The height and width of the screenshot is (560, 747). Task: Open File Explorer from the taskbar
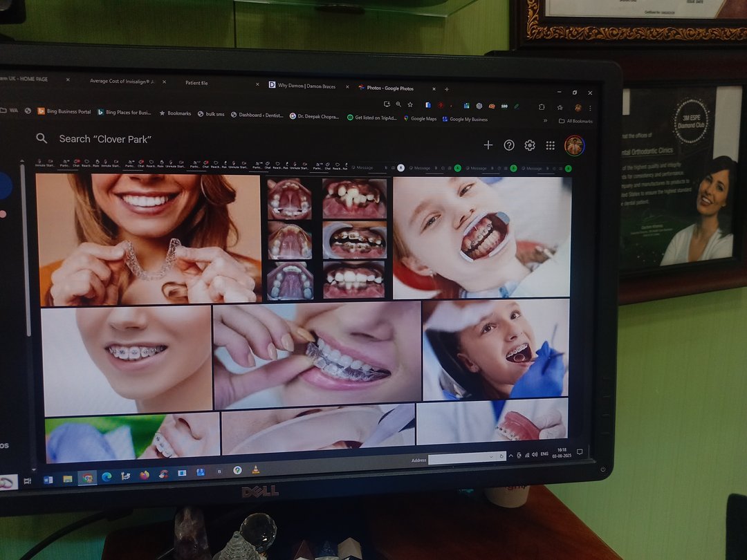68,479
